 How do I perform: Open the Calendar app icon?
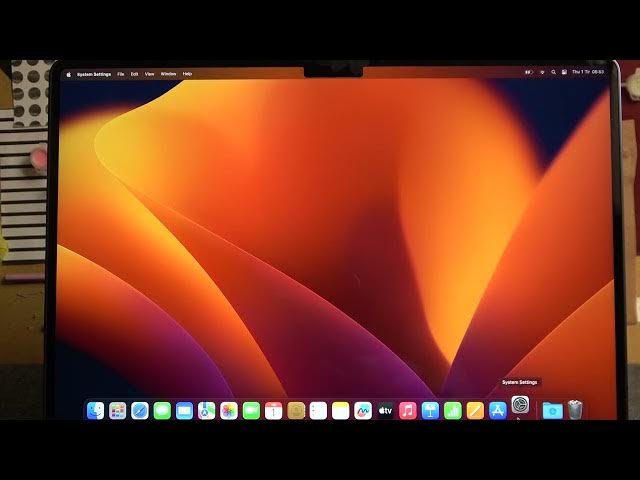pyautogui.click(x=273, y=410)
